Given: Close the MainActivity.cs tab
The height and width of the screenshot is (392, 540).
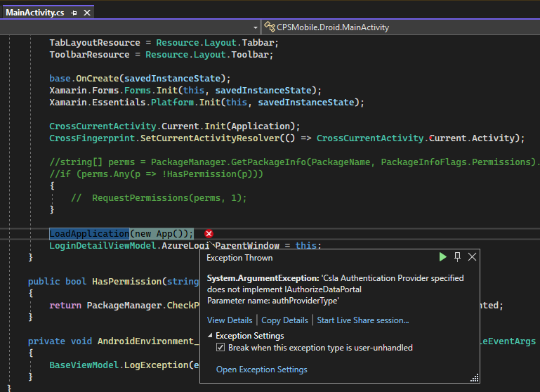Looking at the screenshot, I should 87,13.
